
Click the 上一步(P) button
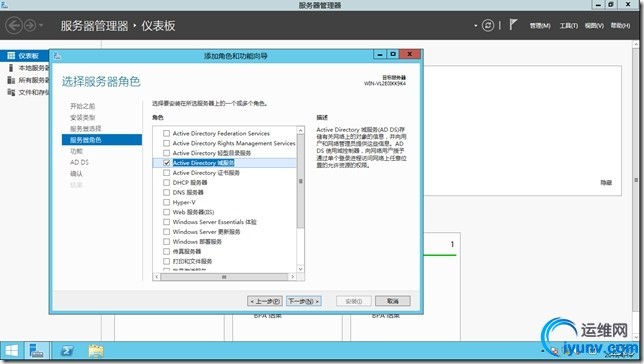click(x=265, y=301)
